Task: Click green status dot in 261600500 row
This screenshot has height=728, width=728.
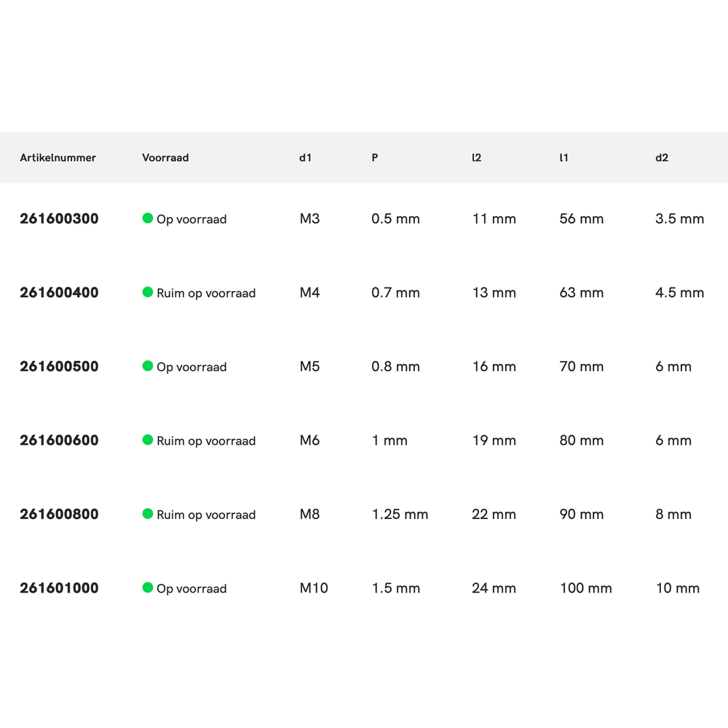Action: click(147, 366)
